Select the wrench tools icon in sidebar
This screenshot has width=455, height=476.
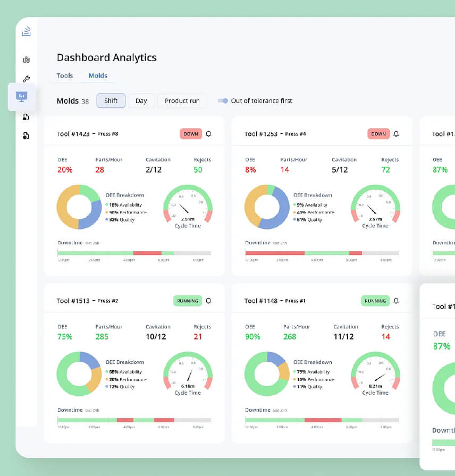coord(26,79)
